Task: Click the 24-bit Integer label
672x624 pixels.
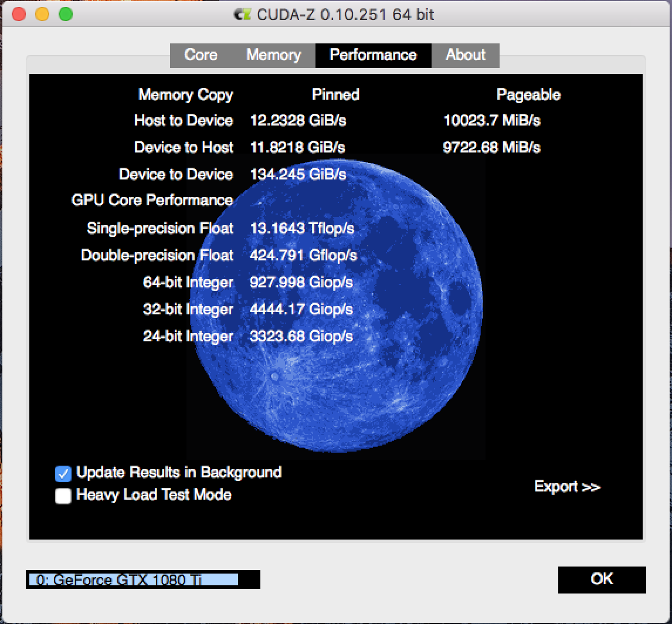Action: point(188,337)
